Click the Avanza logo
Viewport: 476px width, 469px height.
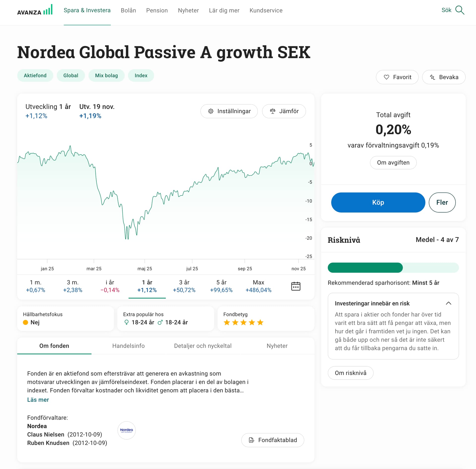[35, 10]
